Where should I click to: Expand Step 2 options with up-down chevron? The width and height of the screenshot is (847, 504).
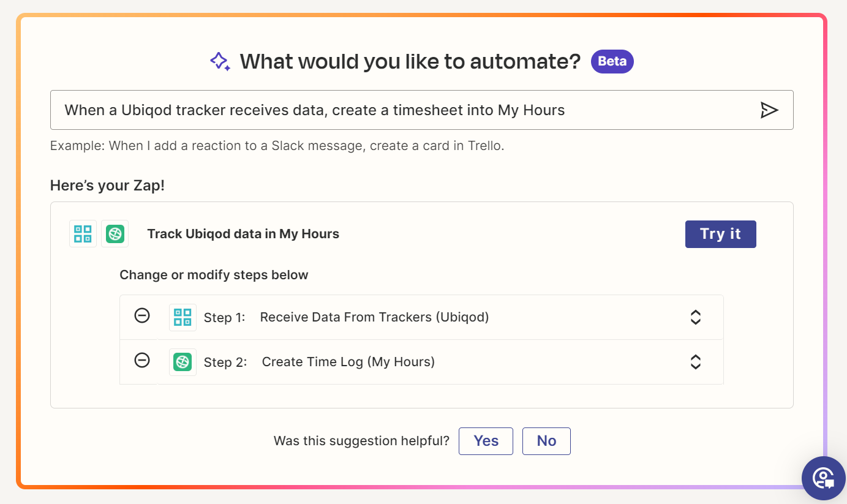pyautogui.click(x=695, y=362)
